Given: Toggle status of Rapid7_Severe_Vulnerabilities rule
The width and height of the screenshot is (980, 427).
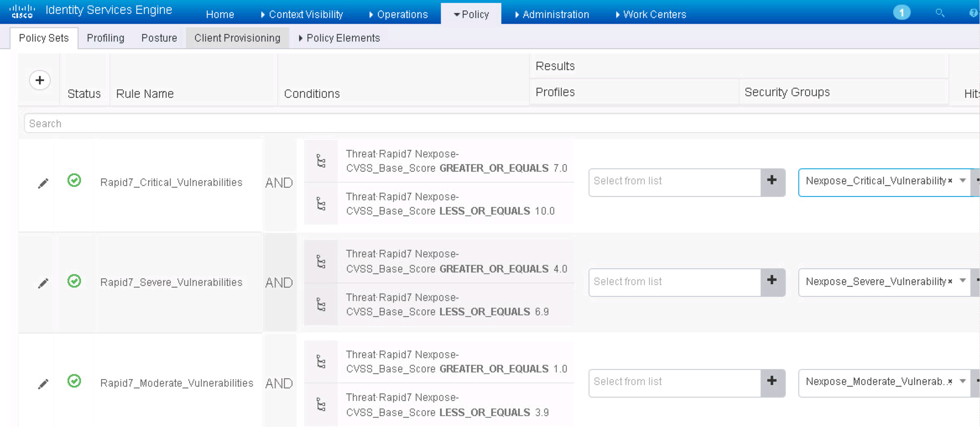Looking at the screenshot, I should 74,281.
